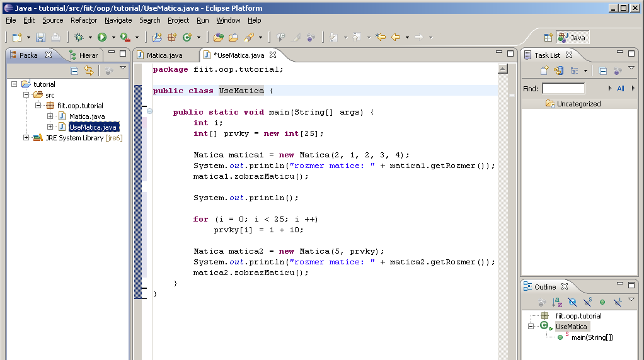Run the program with green play icon
Viewport: 644px width, 360px height.
(x=102, y=37)
